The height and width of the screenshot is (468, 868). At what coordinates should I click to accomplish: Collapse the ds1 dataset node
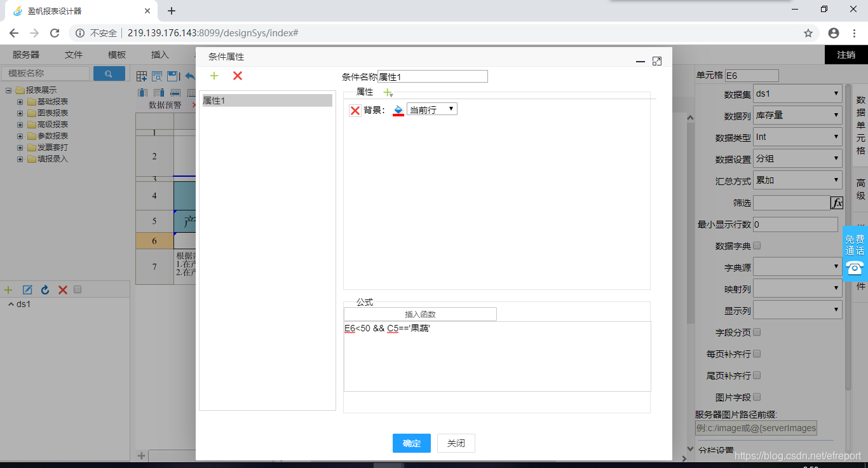[11, 304]
